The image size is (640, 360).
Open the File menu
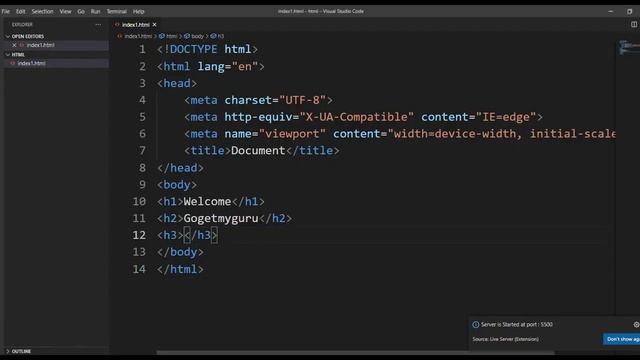5,11
